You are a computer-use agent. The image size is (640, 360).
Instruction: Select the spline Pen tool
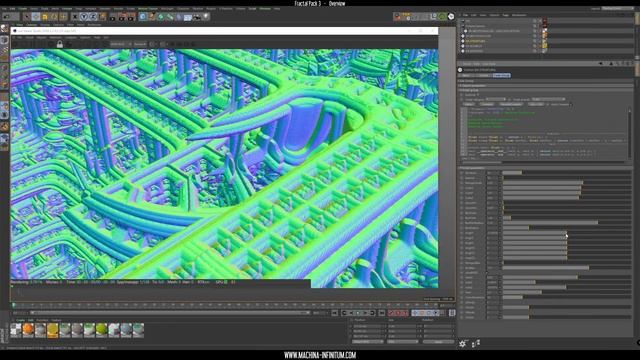(152, 17)
